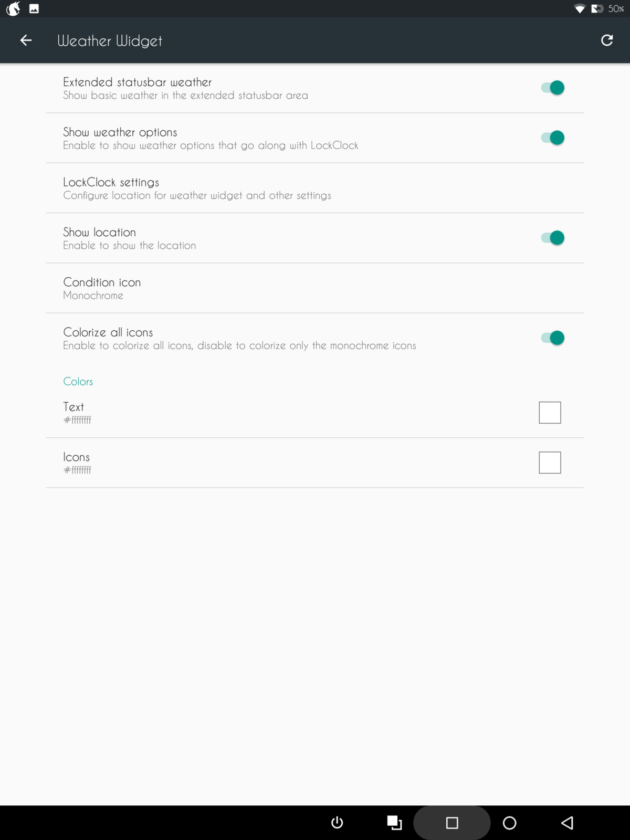Image resolution: width=630 pixels, height=840 pixels.
Task: Tap the battery icon in status bar
Action: click(x=597, y=8)
